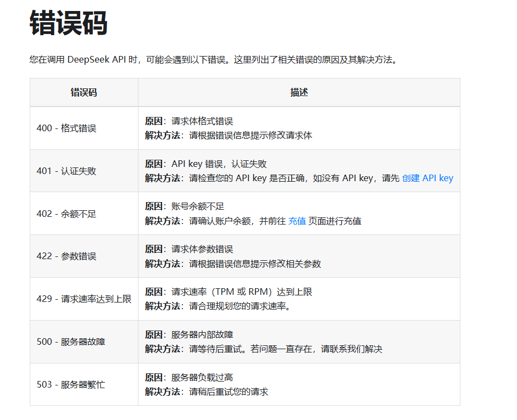The image size is (517, 420).
Task: Select the 422 - 参数错误 table cell
Action: (66, 256)
